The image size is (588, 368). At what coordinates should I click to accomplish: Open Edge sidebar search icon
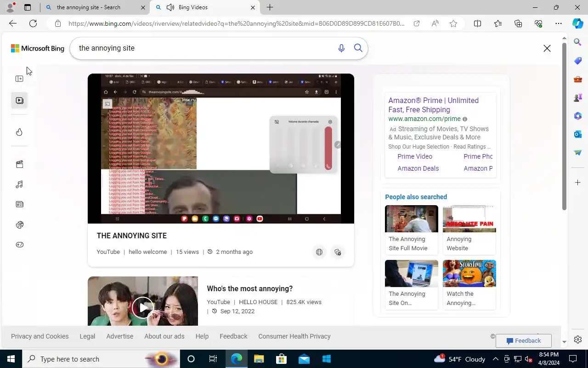pos(578,42)
